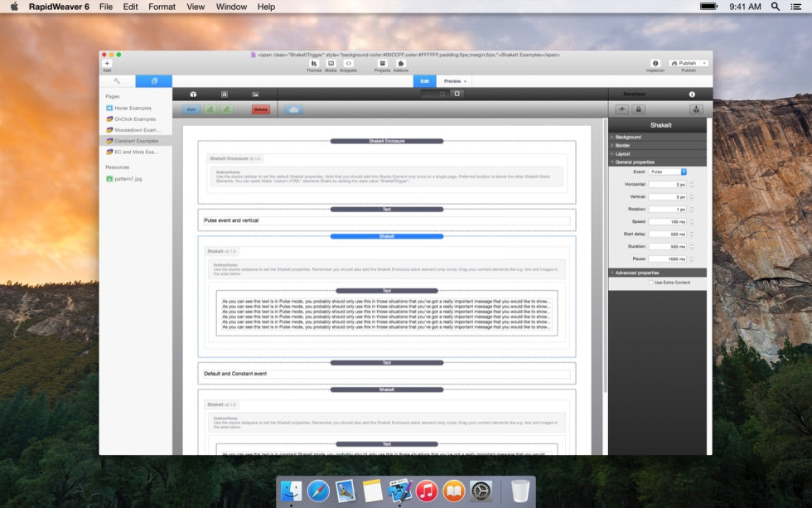
Task: Click the 'Default and Constant event' text
Action: [235, 374]
